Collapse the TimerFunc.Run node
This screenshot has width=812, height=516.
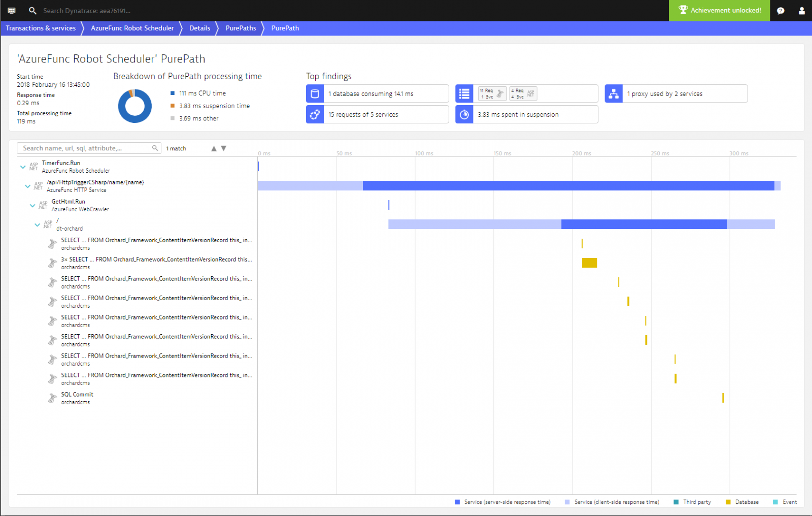click(x=23, y=167)
